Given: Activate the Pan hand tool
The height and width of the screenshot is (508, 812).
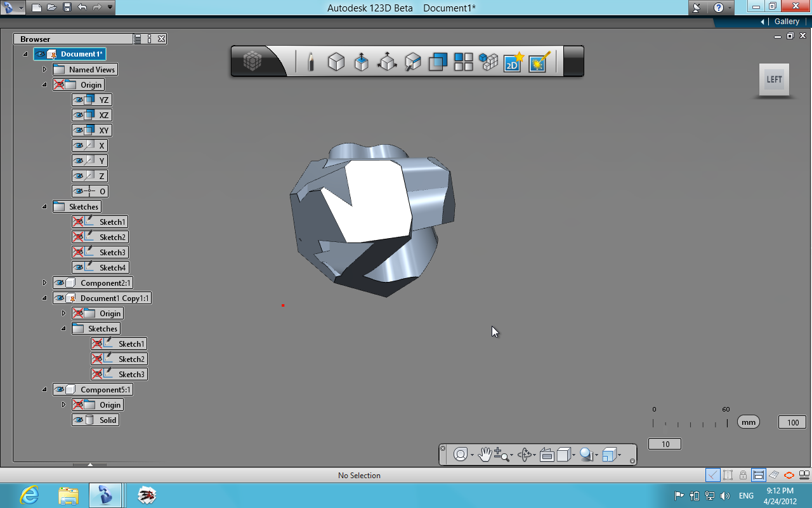Looking at the screenshot, I should click(485, 454).
